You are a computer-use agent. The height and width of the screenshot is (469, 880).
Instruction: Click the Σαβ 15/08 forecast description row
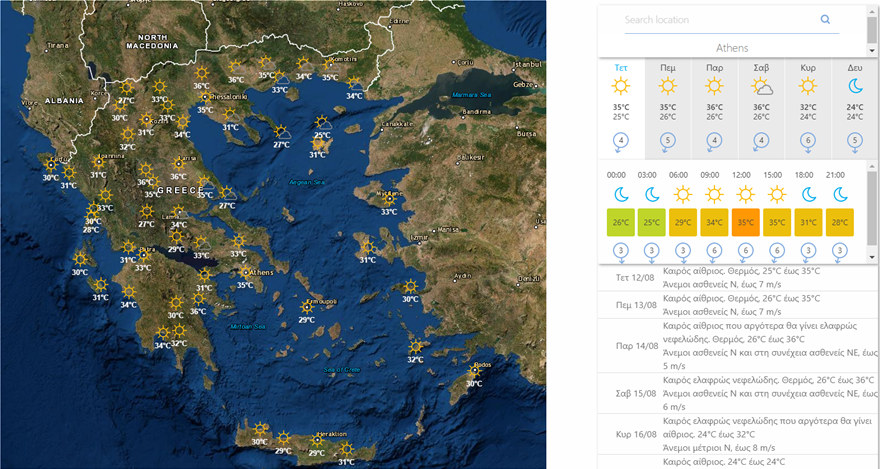[x=738, y=394]
